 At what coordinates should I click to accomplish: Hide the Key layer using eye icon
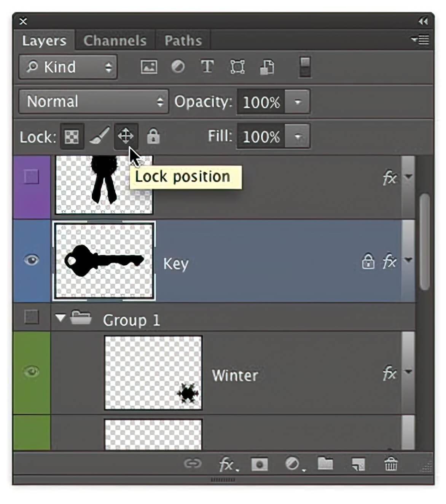(x=32, y=260)
